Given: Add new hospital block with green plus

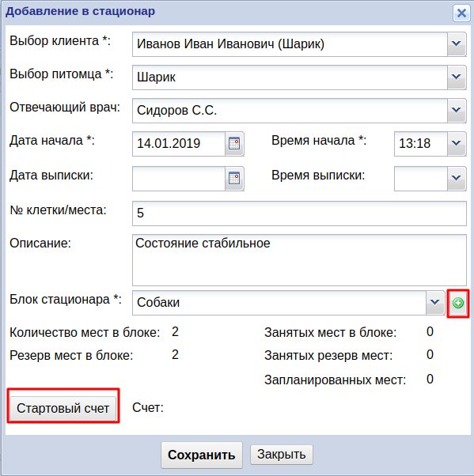Looking at the screenshot, I should (458, 303).
